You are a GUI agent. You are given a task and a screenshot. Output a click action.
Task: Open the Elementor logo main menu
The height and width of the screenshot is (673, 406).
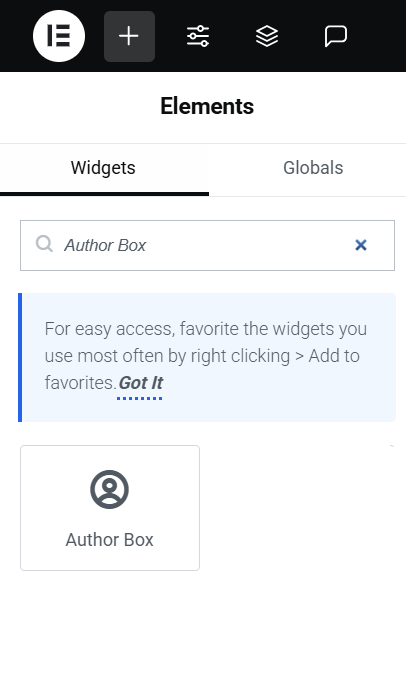click(x=59, y=36)
